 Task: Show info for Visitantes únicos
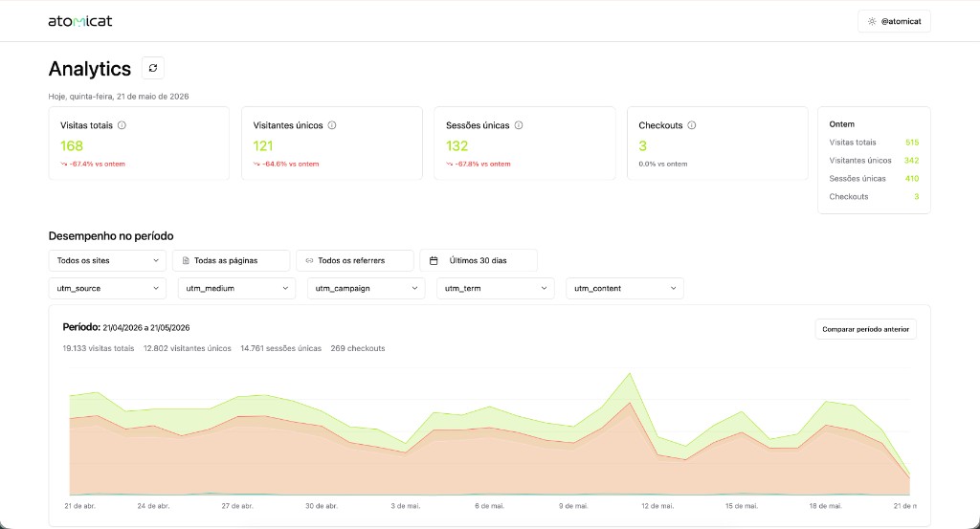332,125
